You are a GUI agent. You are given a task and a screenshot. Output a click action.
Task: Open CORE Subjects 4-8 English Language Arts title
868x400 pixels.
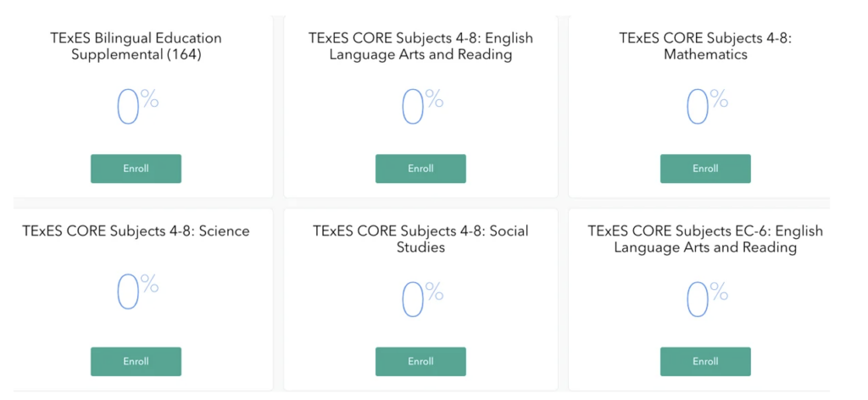click(420, 46)
